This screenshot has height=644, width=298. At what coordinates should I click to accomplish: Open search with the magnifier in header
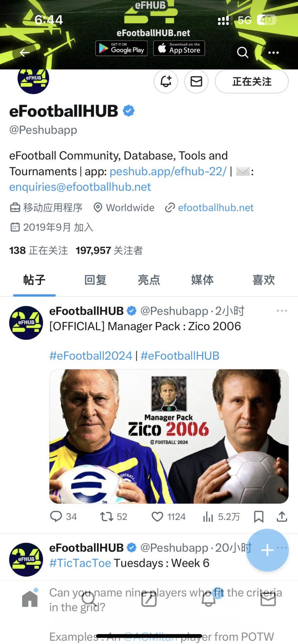tap(243, 52)
